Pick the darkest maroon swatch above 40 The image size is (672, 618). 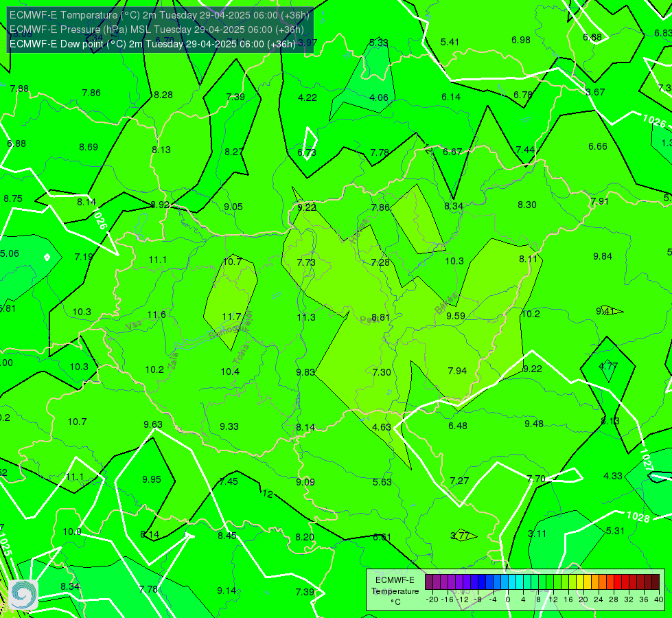click(x=656, y=582)
